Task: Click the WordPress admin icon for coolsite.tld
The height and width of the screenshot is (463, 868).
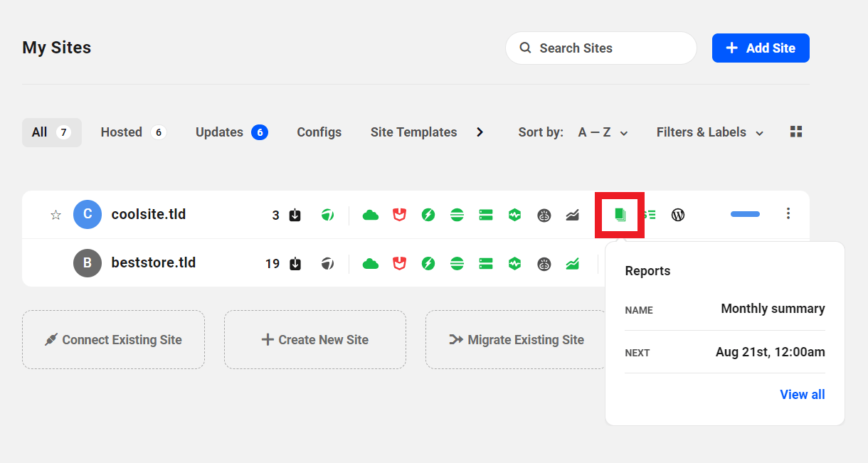Action: click(x=677, y=214)
